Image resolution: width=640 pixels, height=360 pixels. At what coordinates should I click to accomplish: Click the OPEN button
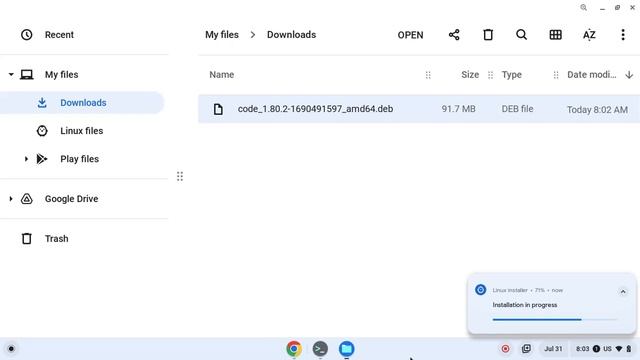[x=410, y=35]
